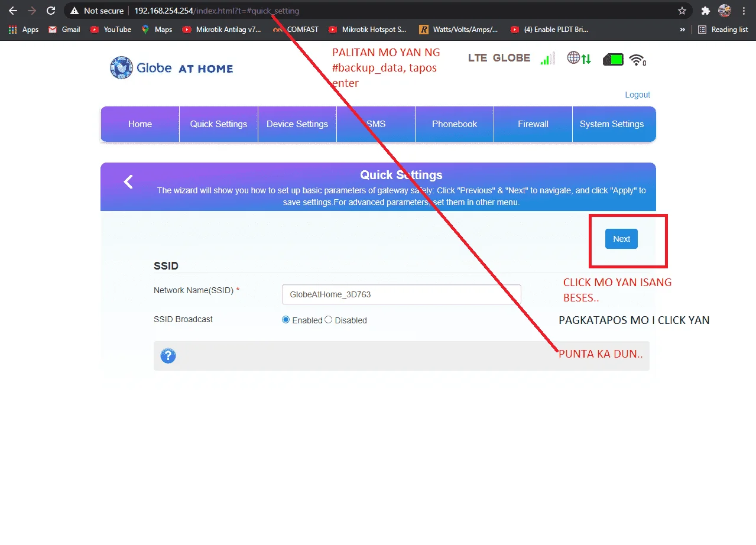Click the LTE GLOBE network label

(499, 58)
